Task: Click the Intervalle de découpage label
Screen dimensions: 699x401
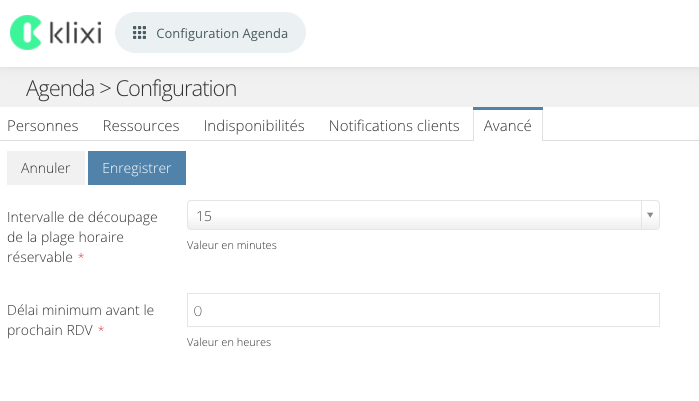Action: (82, 237)
